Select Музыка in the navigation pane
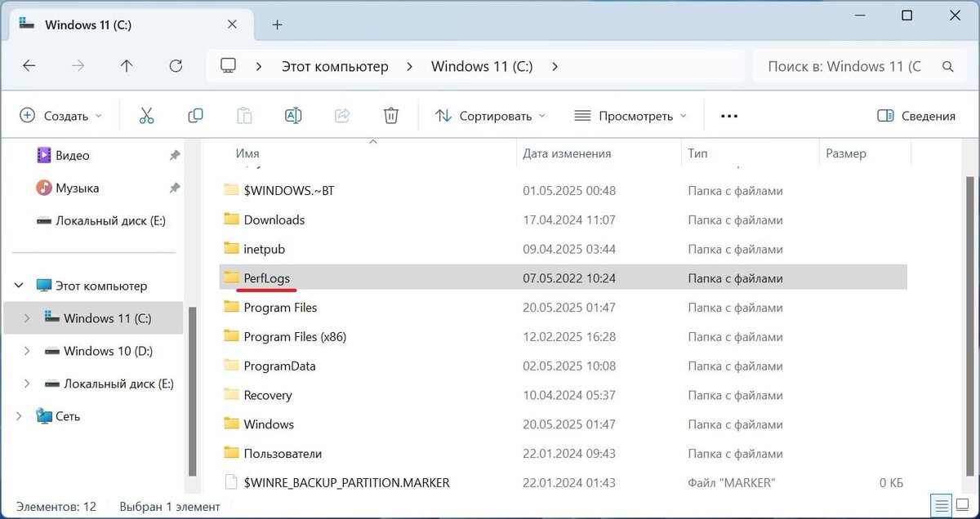This screenshot has height=519, width=980. (x=78, y=188)
